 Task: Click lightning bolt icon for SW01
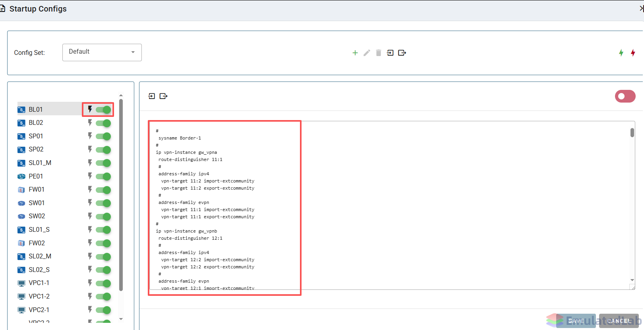pos(90,203)
